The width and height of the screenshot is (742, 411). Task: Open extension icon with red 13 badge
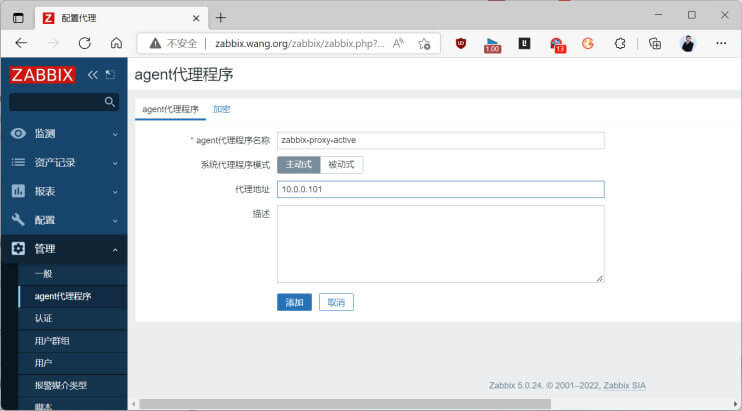coord(557,45)
